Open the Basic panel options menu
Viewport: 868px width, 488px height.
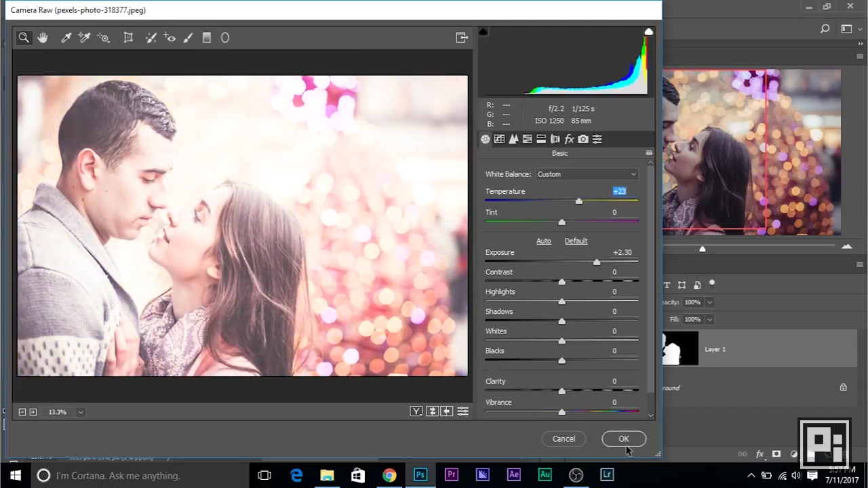(x=649, y=153)
